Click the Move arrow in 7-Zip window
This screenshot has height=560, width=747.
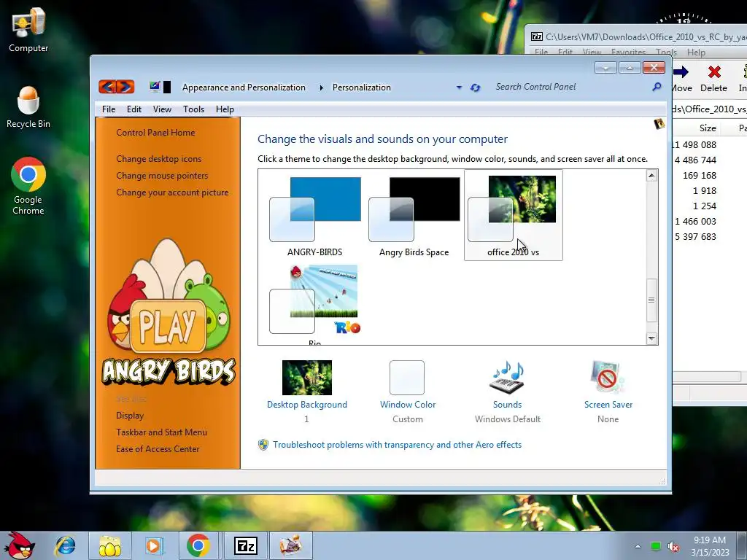681,72
